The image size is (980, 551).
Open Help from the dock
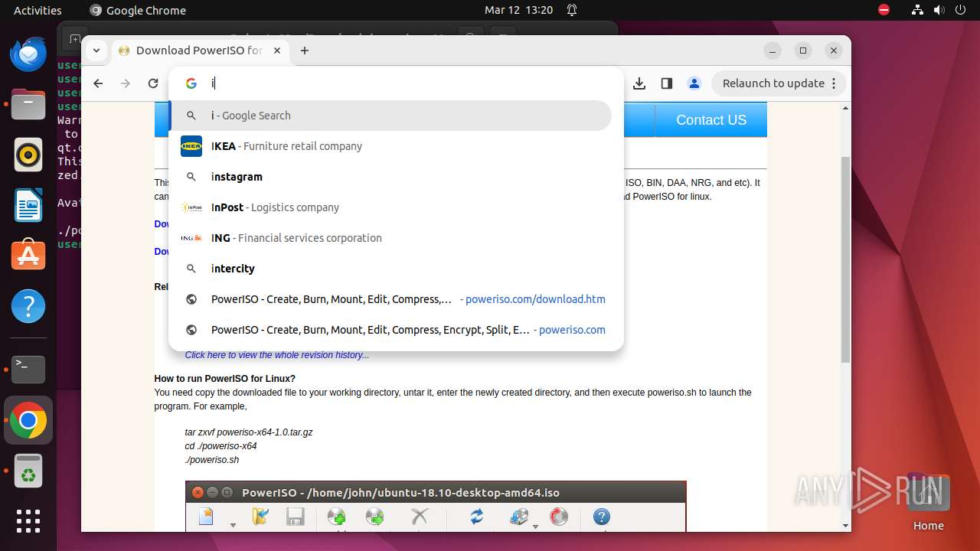coord(28,307)
